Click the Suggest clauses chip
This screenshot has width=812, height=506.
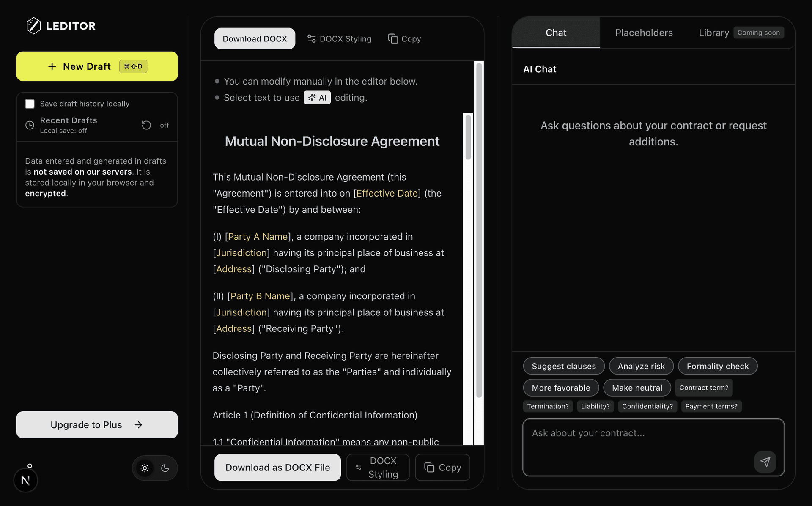[563, 366]
